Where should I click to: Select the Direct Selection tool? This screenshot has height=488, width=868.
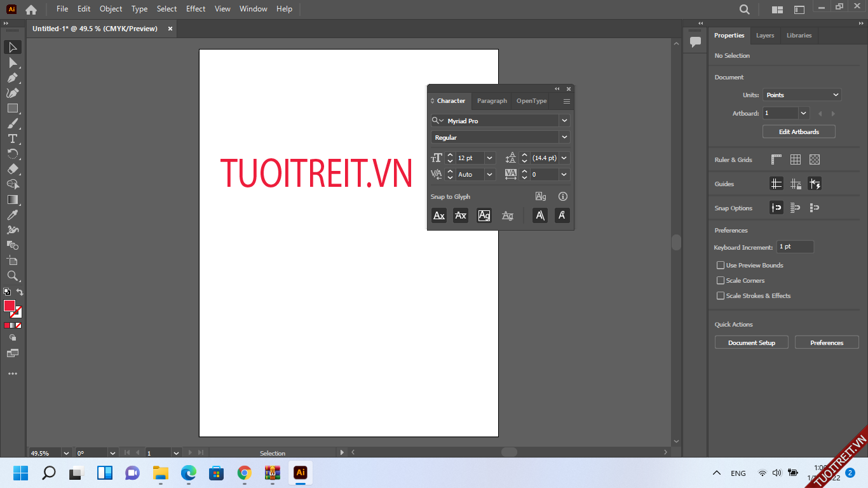[x=12, y=62]
